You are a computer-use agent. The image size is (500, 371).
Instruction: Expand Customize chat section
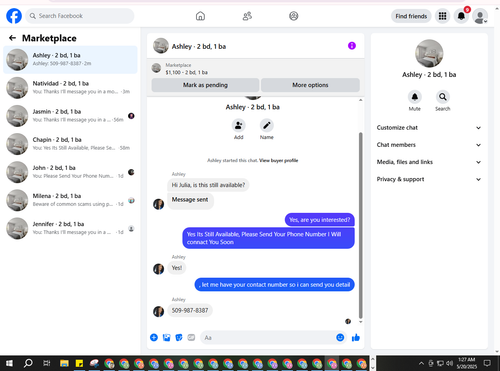tap(429, 128)
